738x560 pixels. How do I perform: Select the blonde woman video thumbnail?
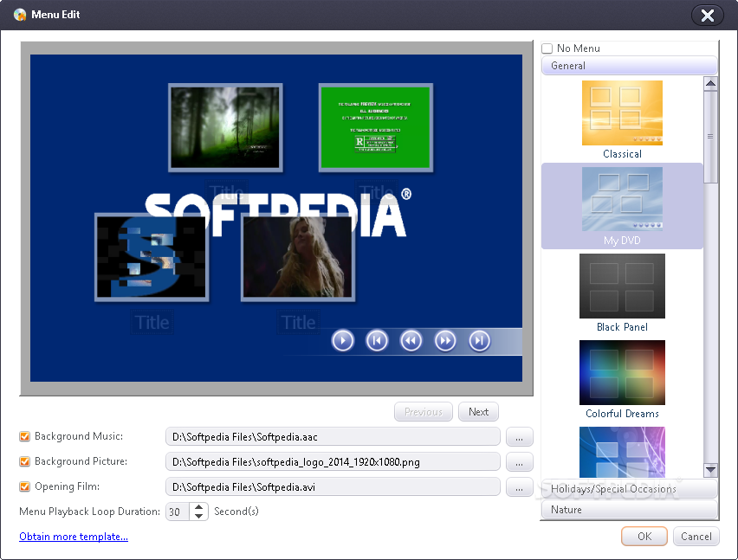click(x=298, y=257)
